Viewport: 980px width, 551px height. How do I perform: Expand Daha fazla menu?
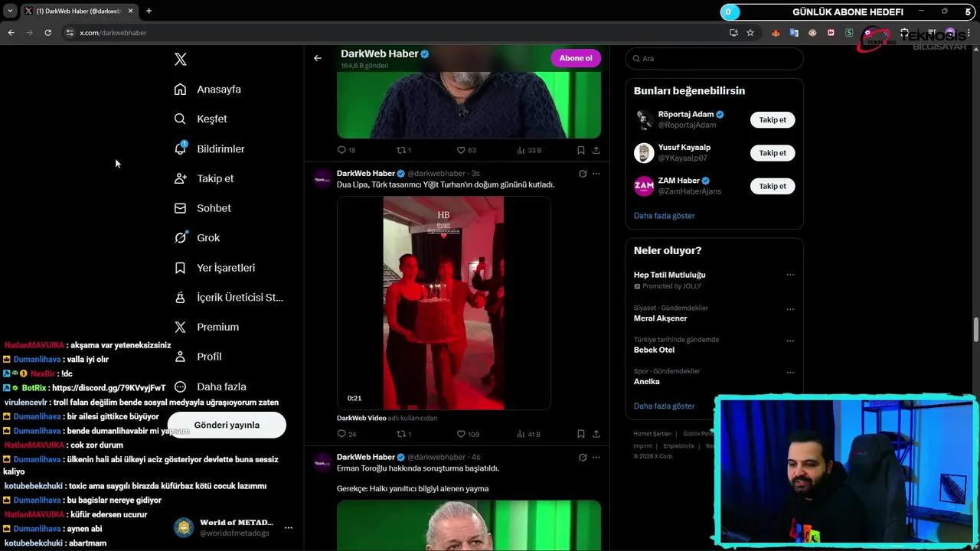[x=210, y=386]
